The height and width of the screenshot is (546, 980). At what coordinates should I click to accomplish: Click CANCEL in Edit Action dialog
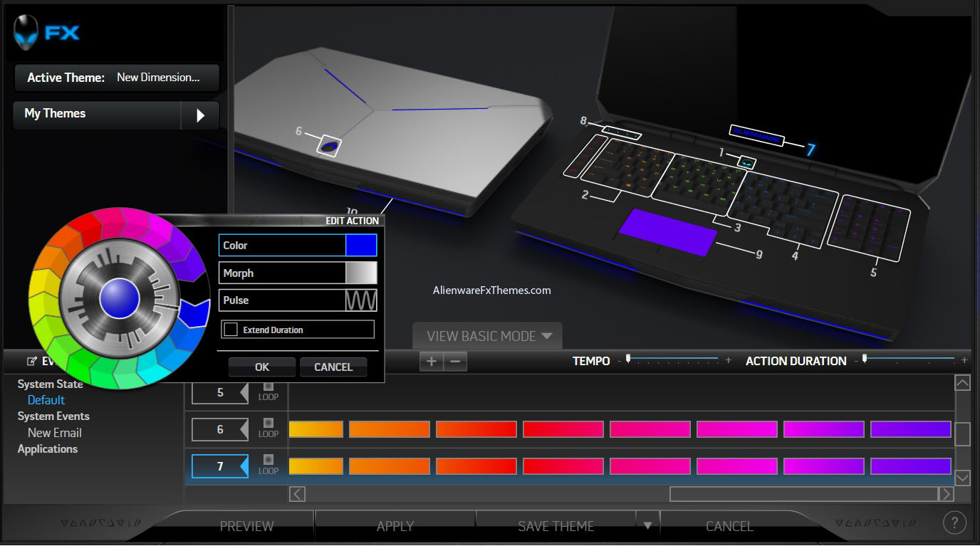point(333,367)
